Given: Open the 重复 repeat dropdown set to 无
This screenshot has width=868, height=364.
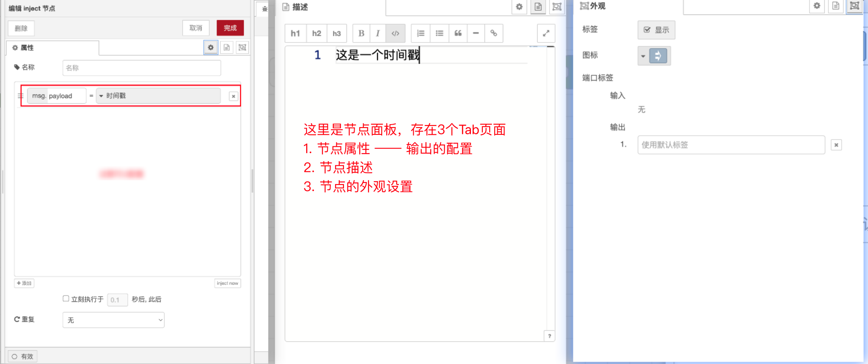Looking at the screenshot, I should pyautogui.click(x=113, y=320).
